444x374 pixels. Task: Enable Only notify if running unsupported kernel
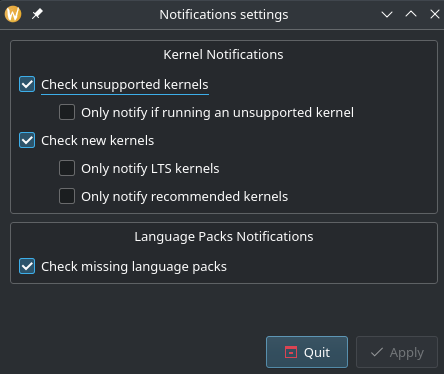(x=67, y=112)
